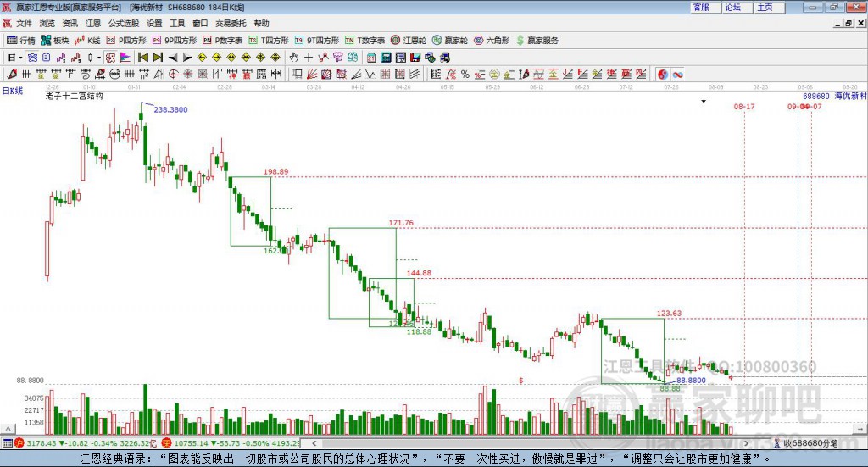Open the 江恩轮 Gann wheel
868x467 pixels.
[409, 41]
